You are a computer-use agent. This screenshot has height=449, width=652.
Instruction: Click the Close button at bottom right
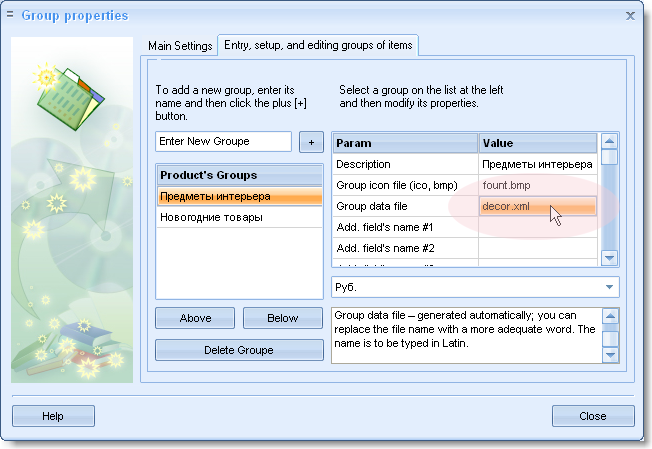pyautogui.click(x=593, y=416)
